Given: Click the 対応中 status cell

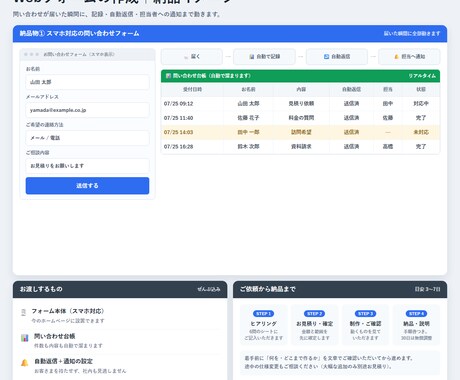Looking at the screenshot, I should click(421, 104).
